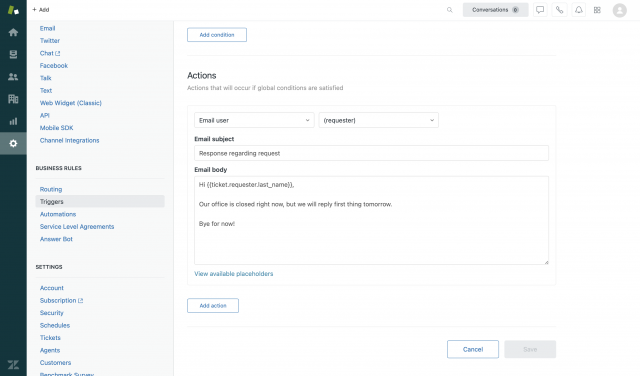
Task: Click View available placeholders link
Action: [x=233, y=274]
